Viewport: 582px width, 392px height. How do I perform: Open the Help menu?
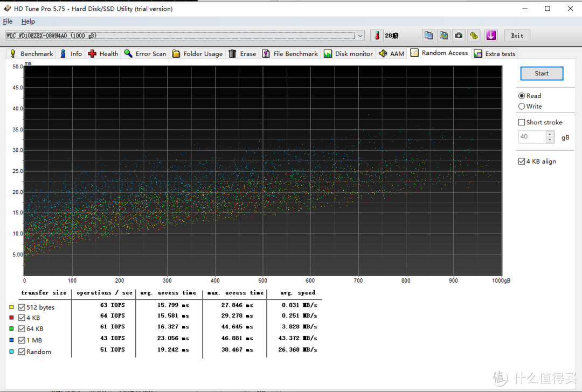(x=28, y=22)
